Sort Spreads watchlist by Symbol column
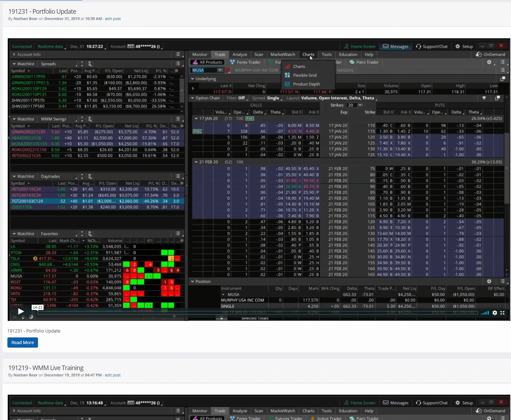This screenshot has width=511, height=420. [x=20, y=71]
